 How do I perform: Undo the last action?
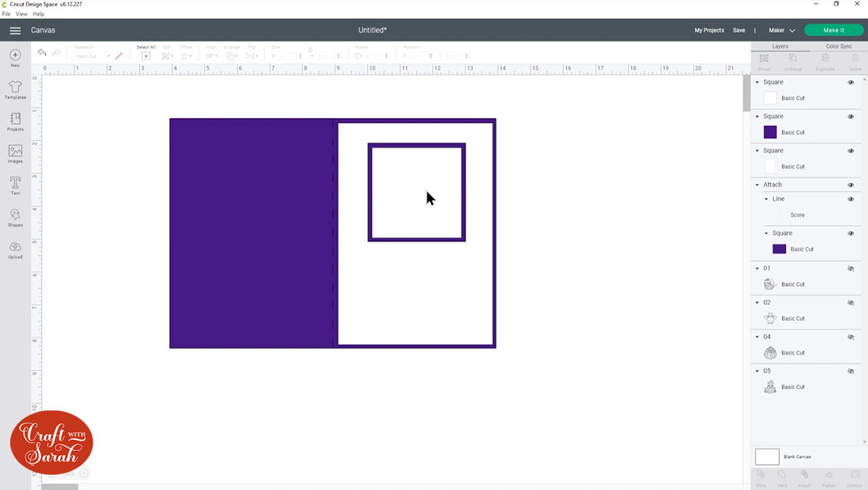click(43, 53)
